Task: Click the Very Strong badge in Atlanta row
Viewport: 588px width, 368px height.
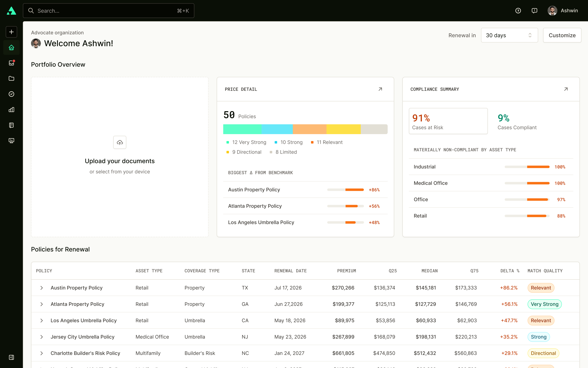Action: point(545,304)
